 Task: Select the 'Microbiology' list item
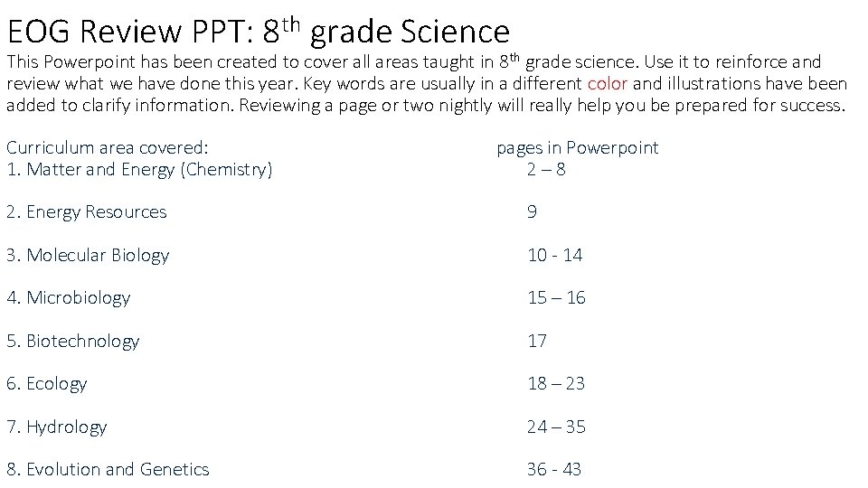(69, 297)
